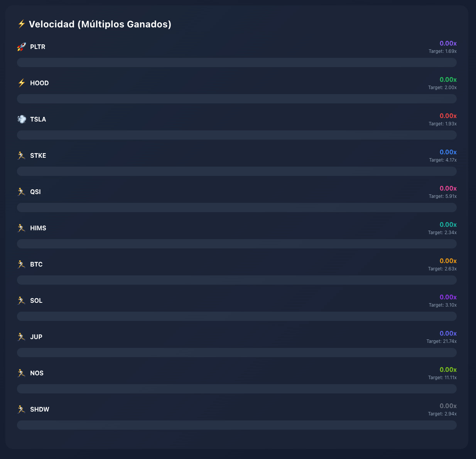The image size is (476, 459).
Task: Click Target: 21.74x text for JUP
Action: pos(442,341)
